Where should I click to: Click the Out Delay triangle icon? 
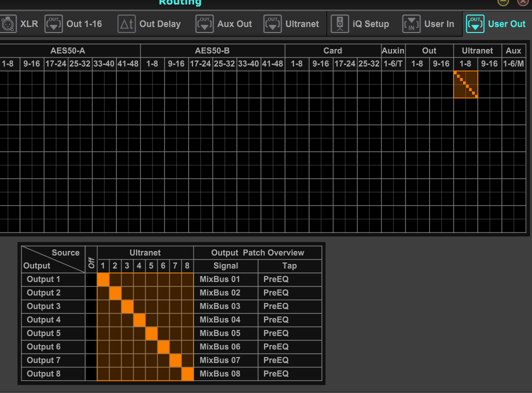click(126, 24)
